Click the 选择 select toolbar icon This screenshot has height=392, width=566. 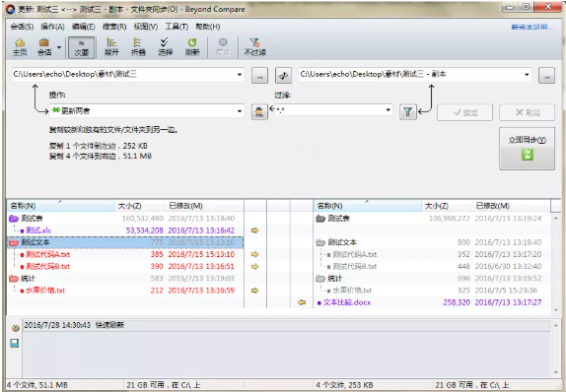pos(165,47)
